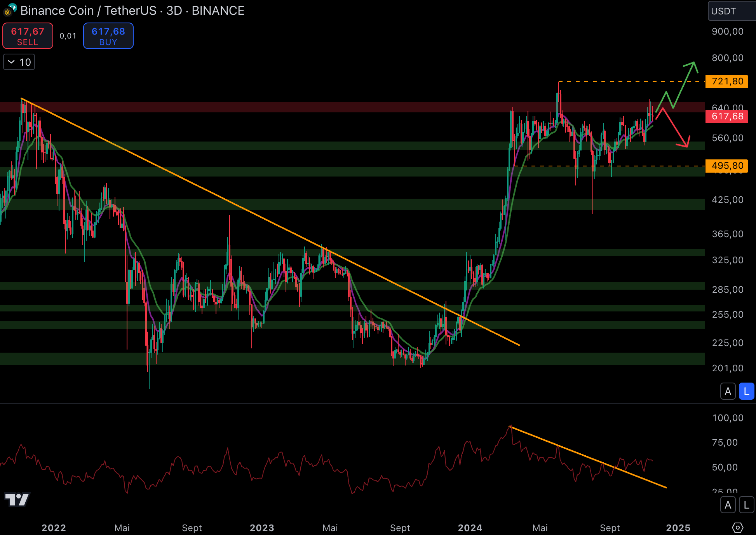The width and height of the screenshot is (756, 535).
Task: Toggle log scale L on RSI pane
Action: coord(746,505)
